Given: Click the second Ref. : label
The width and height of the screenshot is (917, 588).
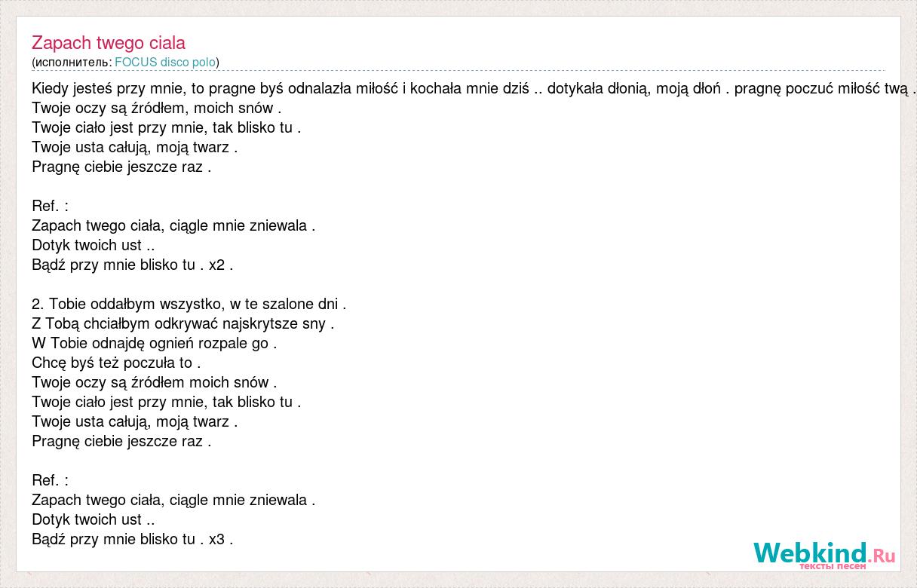Looking at the screenshot, I should (x=50, y=480).
